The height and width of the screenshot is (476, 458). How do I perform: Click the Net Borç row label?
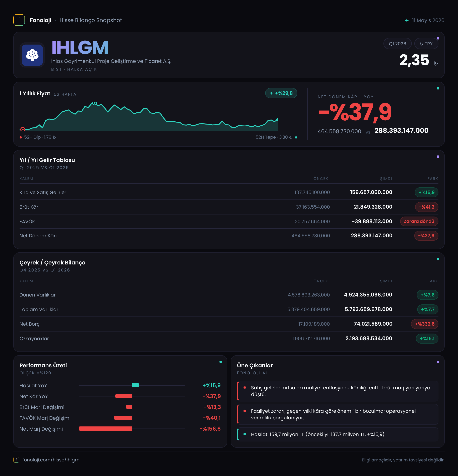pyautogui.click(x=30, y=324)
